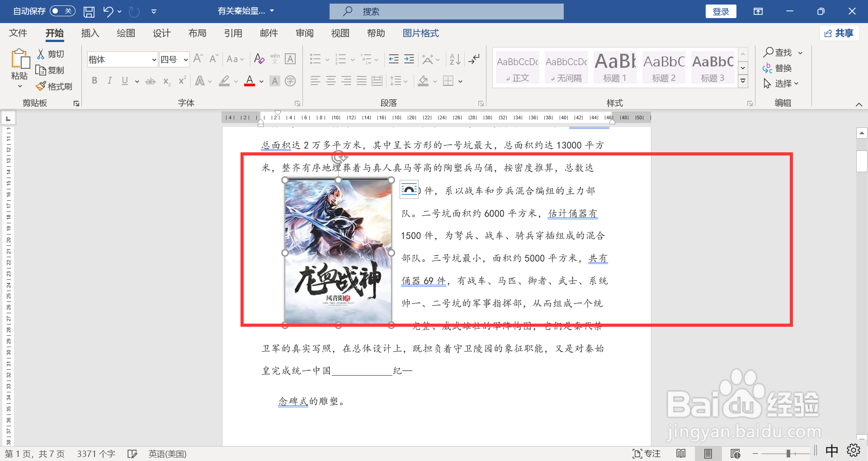The image size is (868, 461).
Task: Decrease paragraph indent
Action: point(394,59)
